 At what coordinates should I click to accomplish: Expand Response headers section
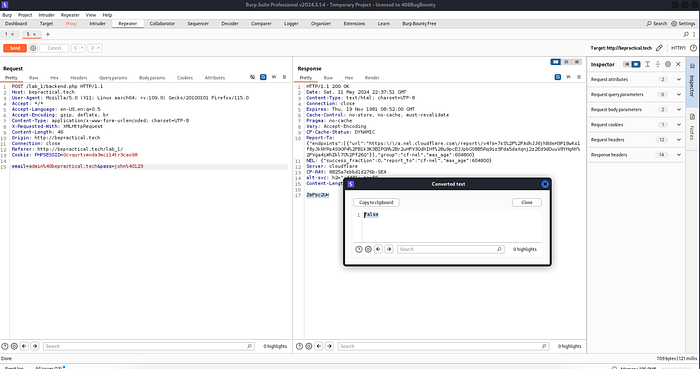coord(636,155)
